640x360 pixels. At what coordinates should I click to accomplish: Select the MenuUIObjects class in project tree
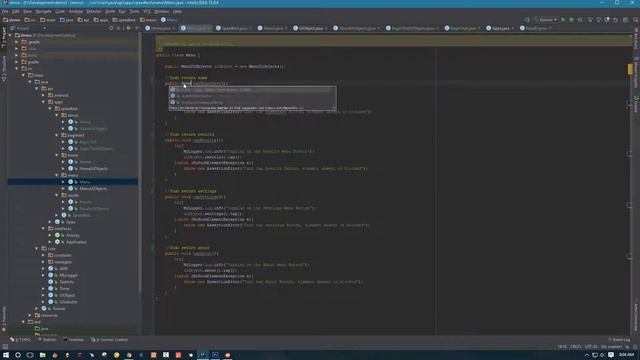[x=93, y=189]
